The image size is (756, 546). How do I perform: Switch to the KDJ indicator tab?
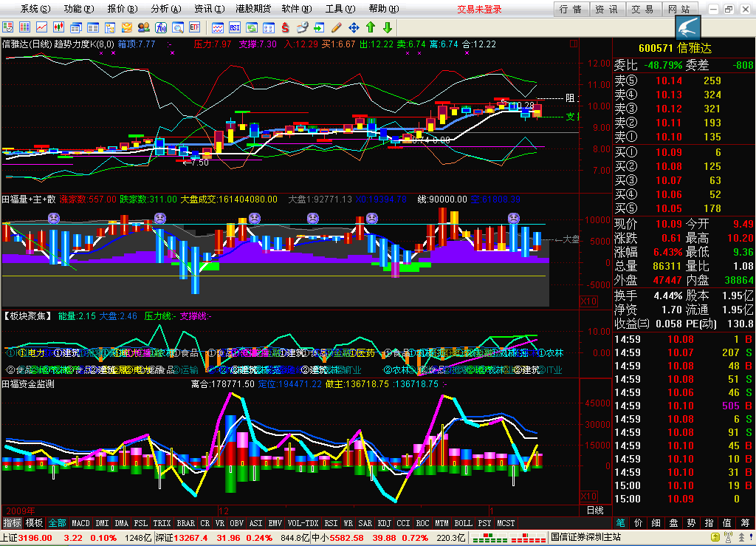click(x=384, y=523)
